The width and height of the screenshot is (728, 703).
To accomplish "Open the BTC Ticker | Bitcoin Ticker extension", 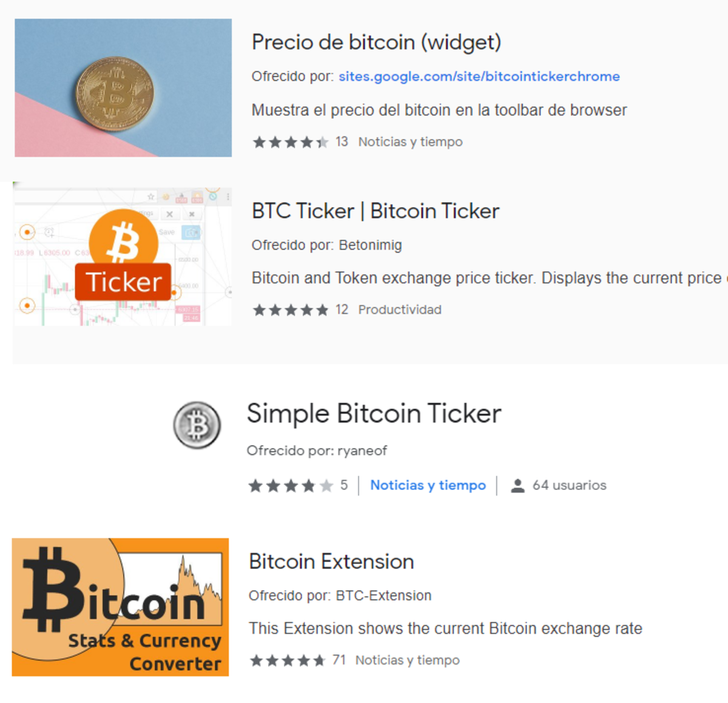I will point(375,211).
